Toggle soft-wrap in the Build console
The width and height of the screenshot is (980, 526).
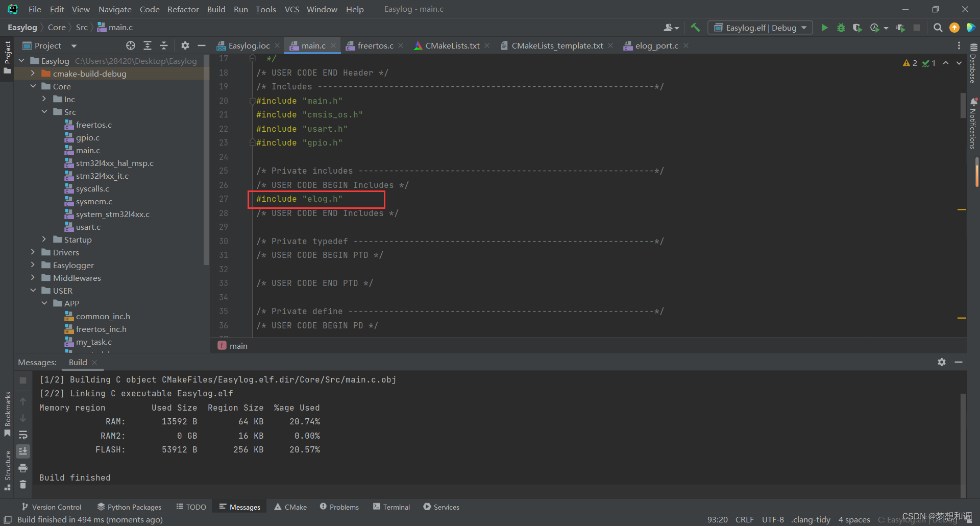[23, 435]
